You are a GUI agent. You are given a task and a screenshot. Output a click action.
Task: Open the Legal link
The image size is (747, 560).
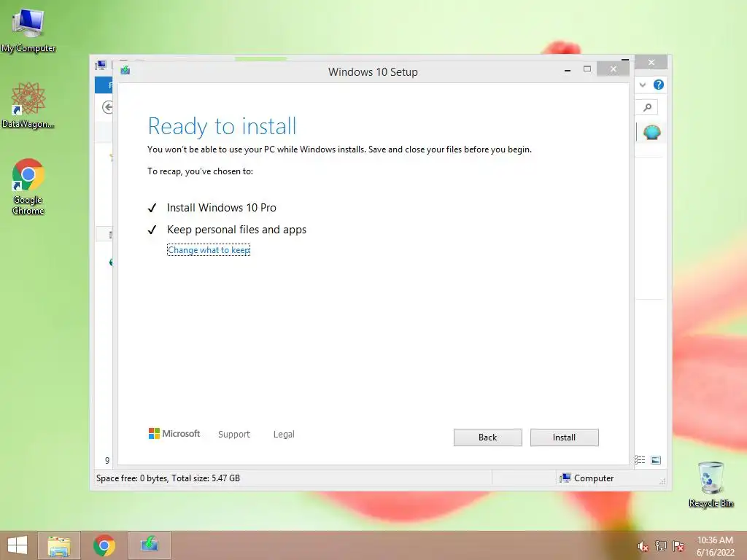tap(284, 435)
